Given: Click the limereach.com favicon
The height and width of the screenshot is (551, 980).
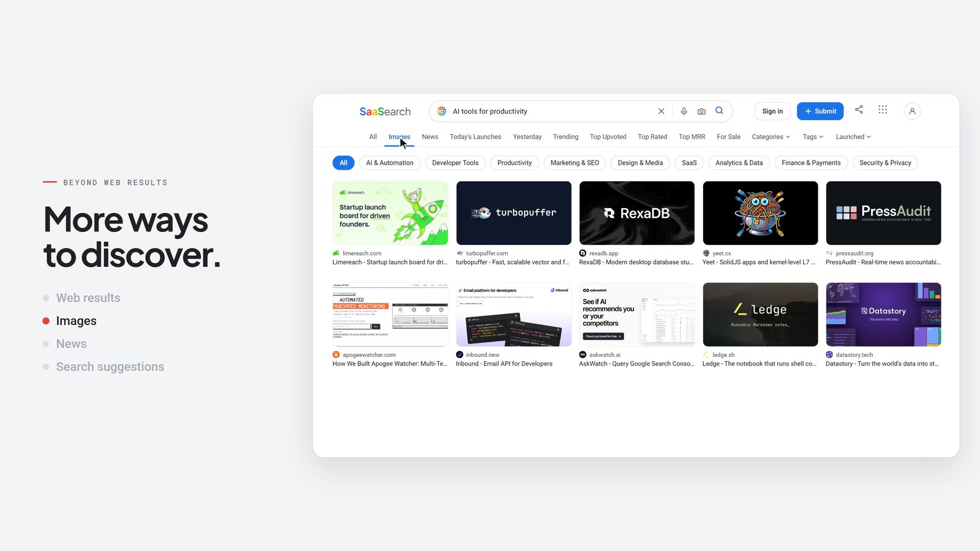Looking at the screenshot, I should coord(336,253).
